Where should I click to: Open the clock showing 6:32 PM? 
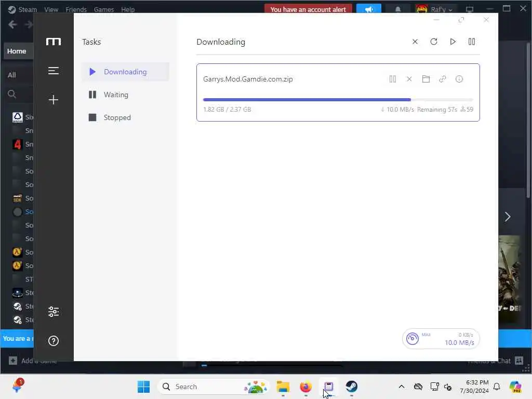click(x=474, y=387)
